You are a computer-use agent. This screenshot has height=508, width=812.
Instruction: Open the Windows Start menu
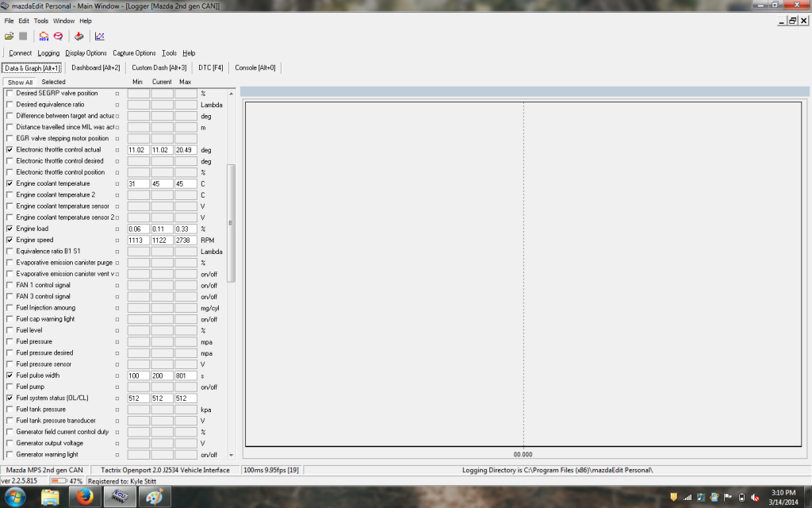(14, 497)
